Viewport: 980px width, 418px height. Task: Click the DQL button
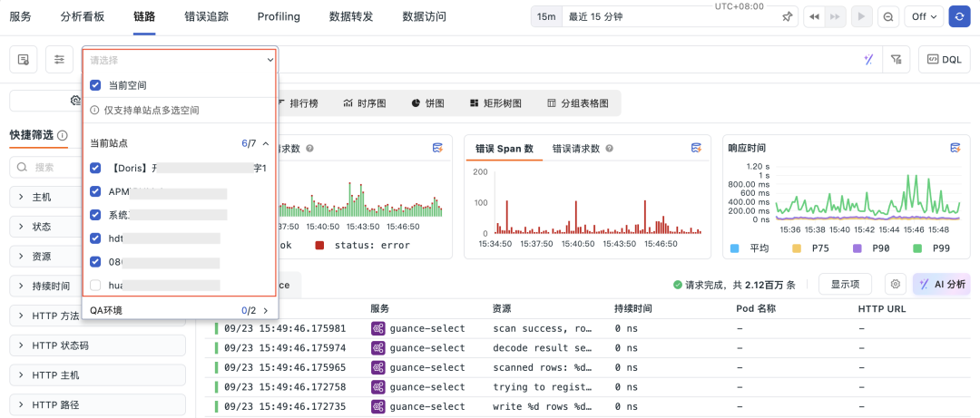point(944,59)
